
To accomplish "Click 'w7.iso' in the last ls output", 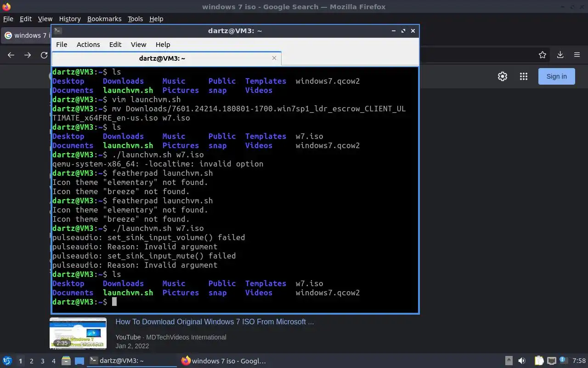I will [310, 283].
